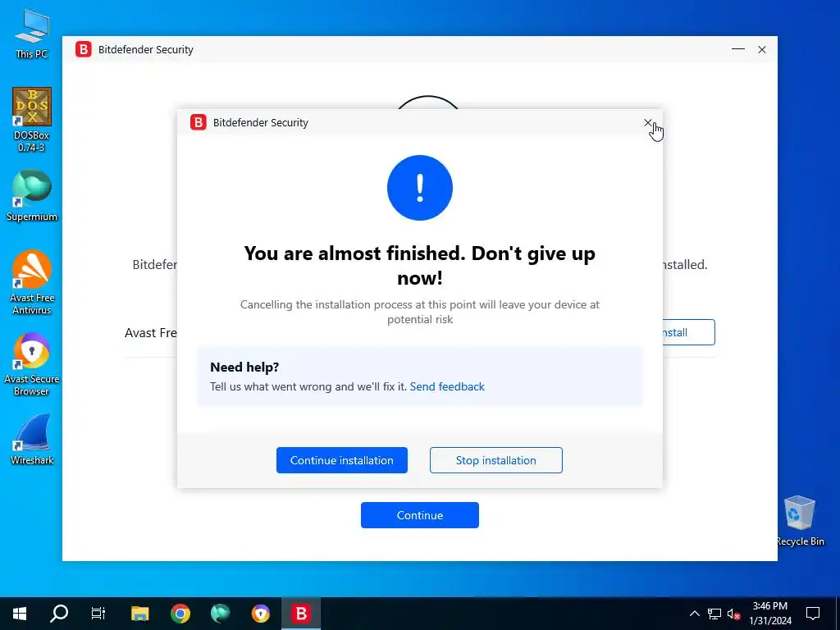The width and height of the screenshot is (840, 630).
Task: Click Stop installation button
Action: coord(496,460)
